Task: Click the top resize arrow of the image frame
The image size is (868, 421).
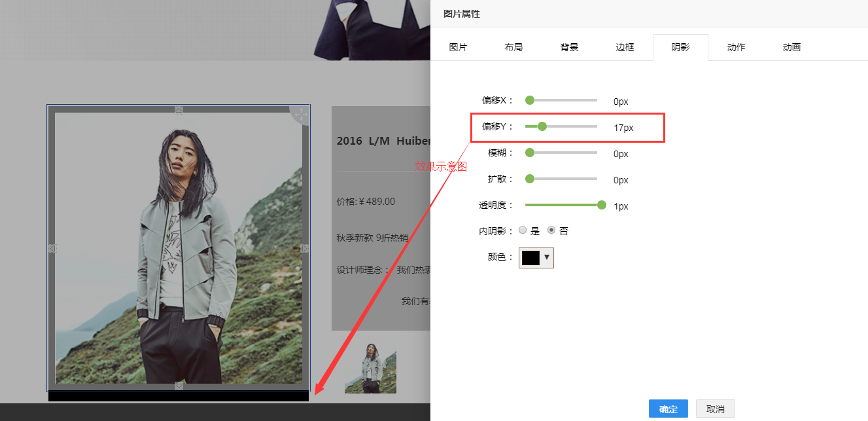Action: tap(179, 110)
